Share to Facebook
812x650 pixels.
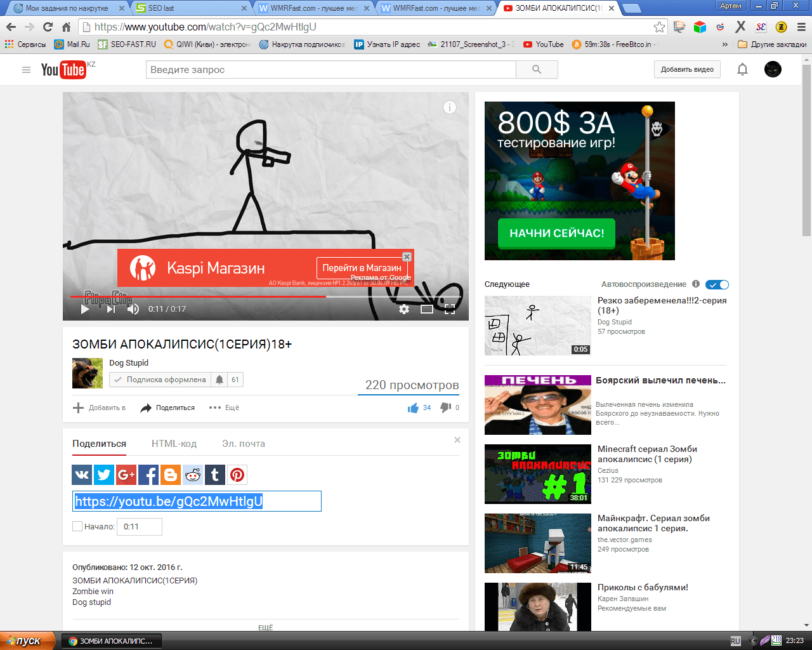coord(148,475)
